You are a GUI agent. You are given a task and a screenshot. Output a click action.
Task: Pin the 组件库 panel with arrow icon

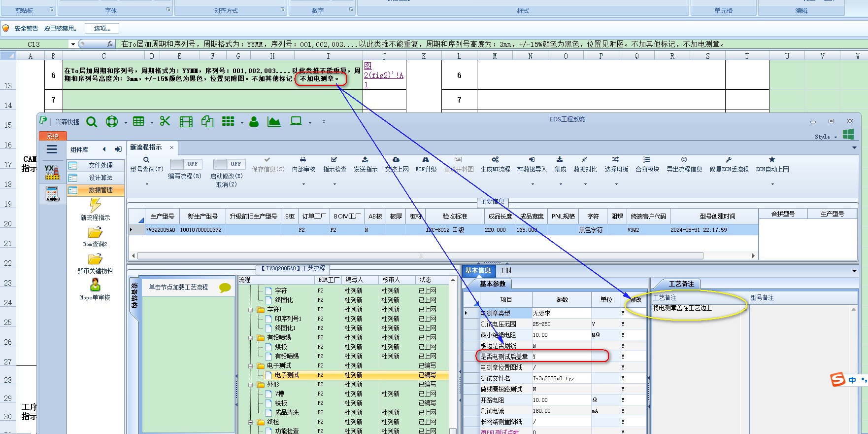(x=118, y=149)
